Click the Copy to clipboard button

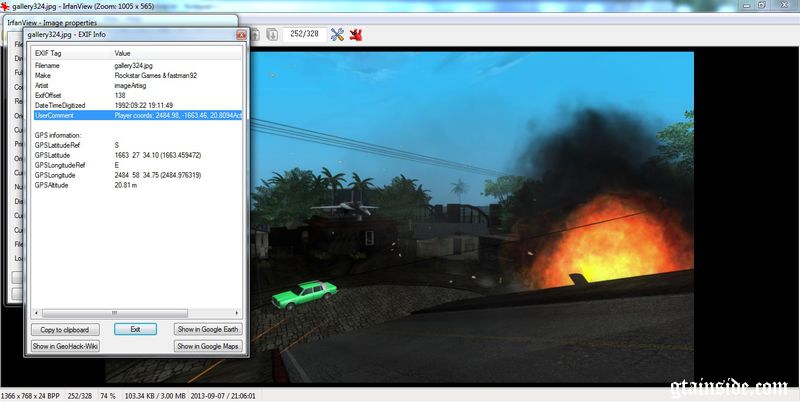point(65,329)
